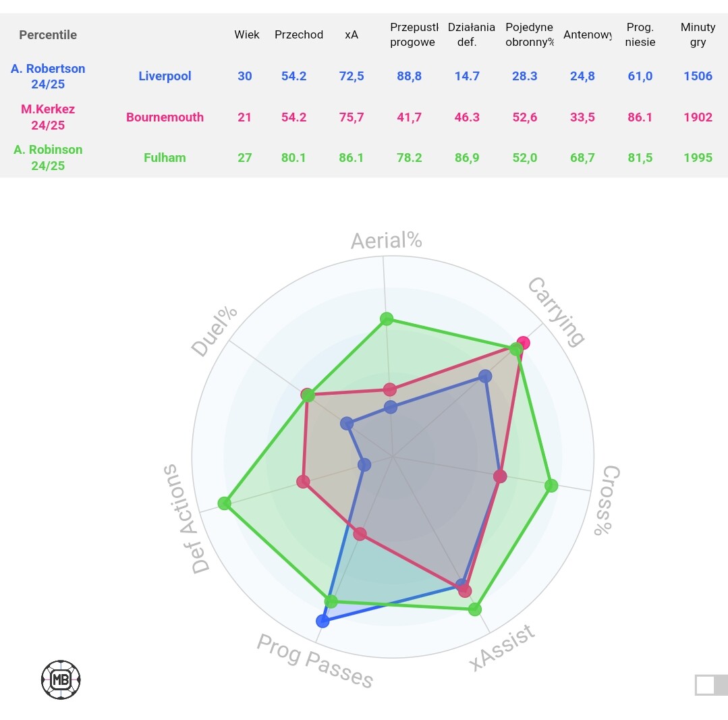Click the Bournemouth team name
This screenshot has width=728, height=720.
pyautogui.click(x=165, y=117)
